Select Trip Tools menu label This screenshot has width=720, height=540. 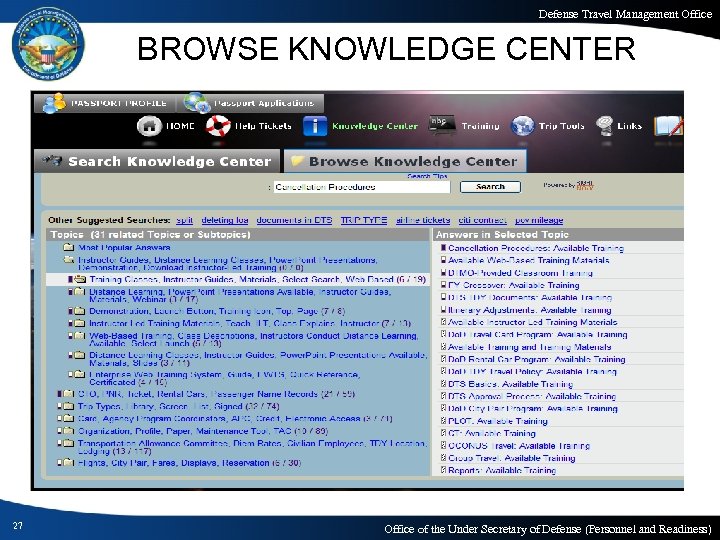562,126
